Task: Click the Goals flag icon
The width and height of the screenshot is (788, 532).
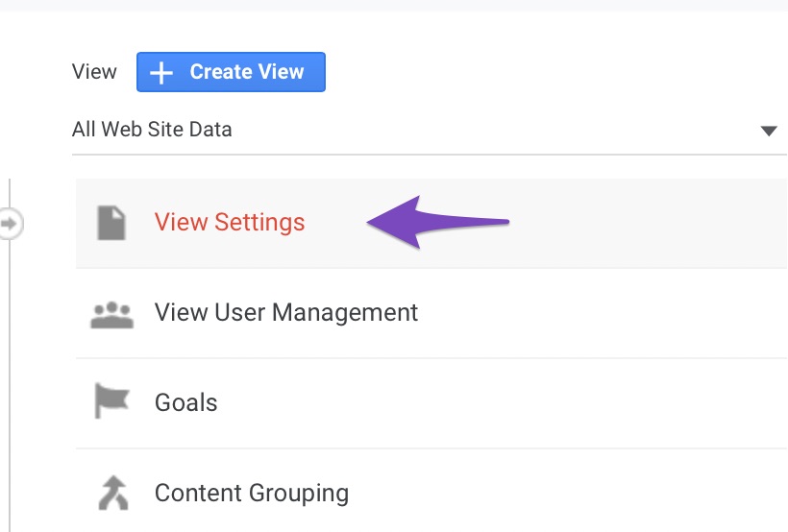Action: click(x=111, y=401)
